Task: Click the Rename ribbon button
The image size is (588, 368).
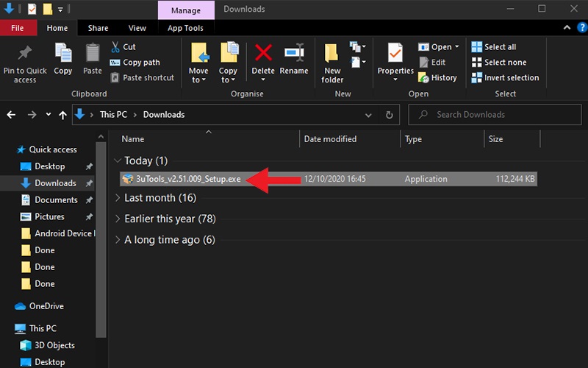Action: click(294, 59)
